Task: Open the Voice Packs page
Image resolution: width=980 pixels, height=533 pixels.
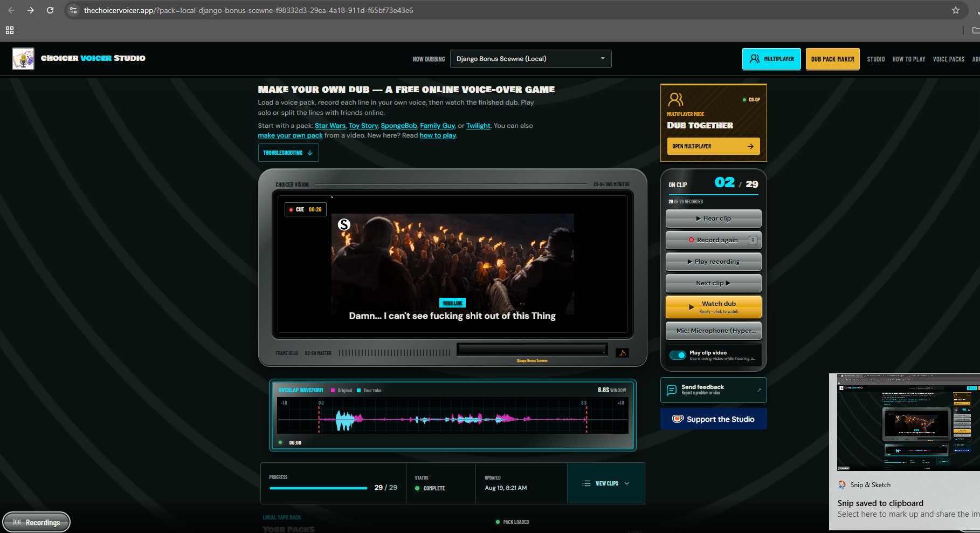Action: pos(948,59)
